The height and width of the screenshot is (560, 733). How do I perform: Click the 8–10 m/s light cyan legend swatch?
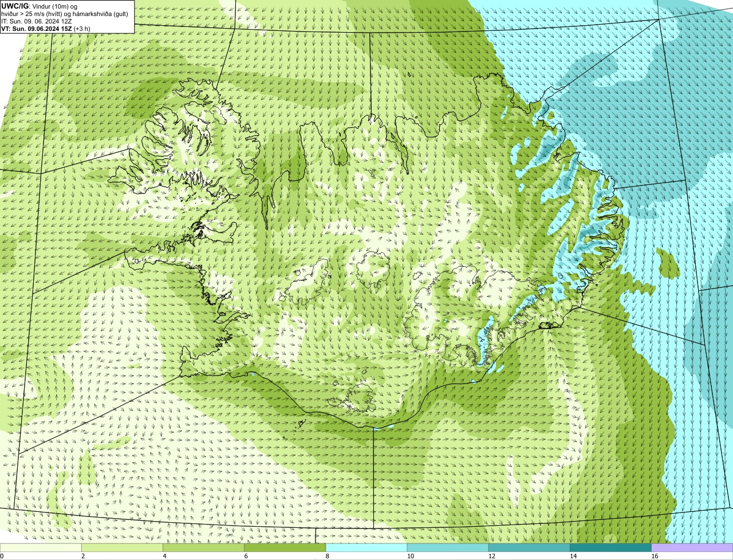tap(366, 548)
